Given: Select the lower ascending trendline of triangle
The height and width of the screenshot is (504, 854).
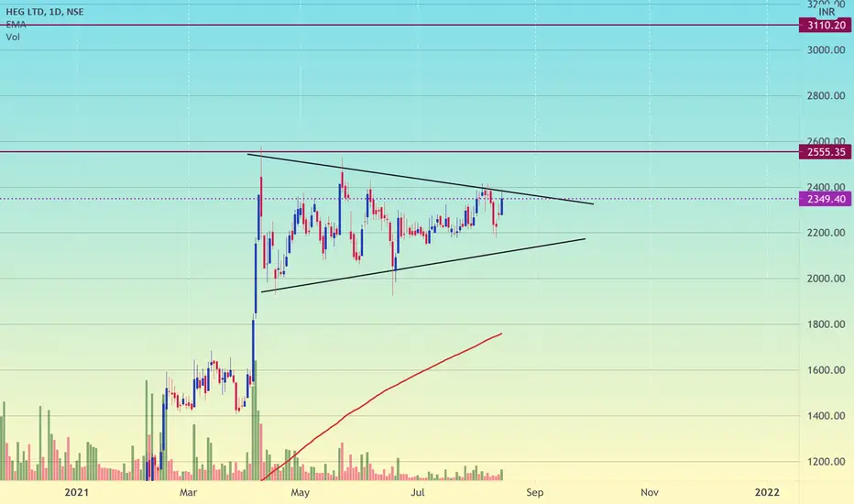Looking at the screenshot, I should coord(423,266).
